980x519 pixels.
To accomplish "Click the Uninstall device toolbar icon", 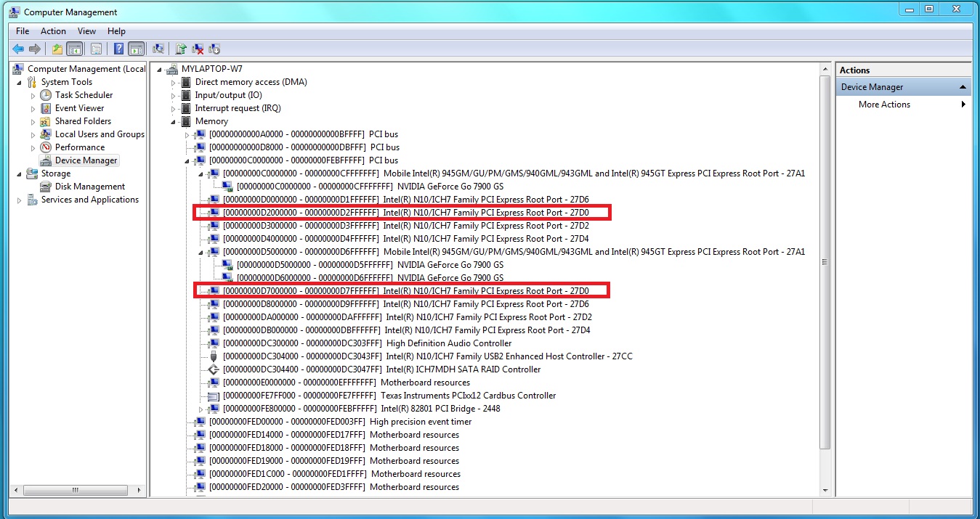I will 198,49.
